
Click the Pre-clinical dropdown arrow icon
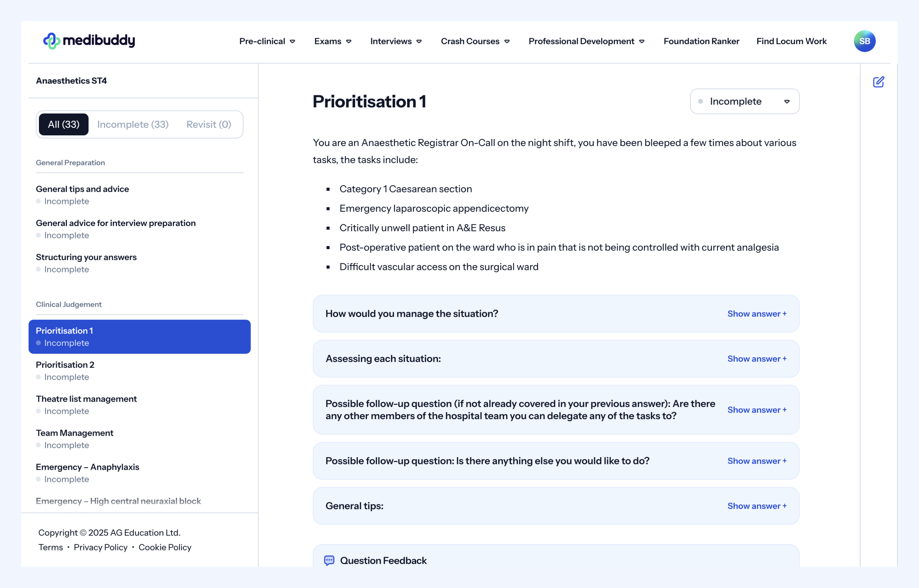click(x=293, y=42)
